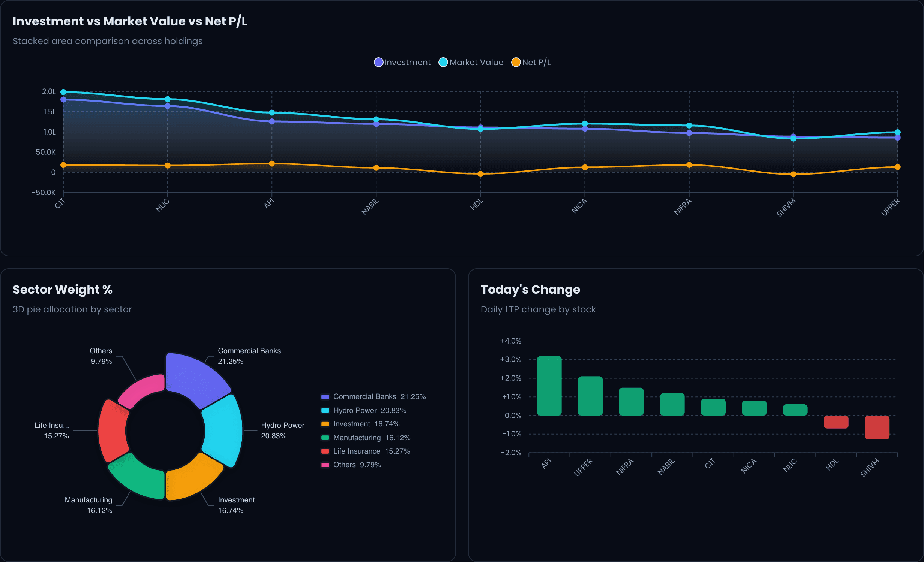Click the Net P/L data point at SHIVM
This screenshot has width=924, height=562.
click(793, 174)
